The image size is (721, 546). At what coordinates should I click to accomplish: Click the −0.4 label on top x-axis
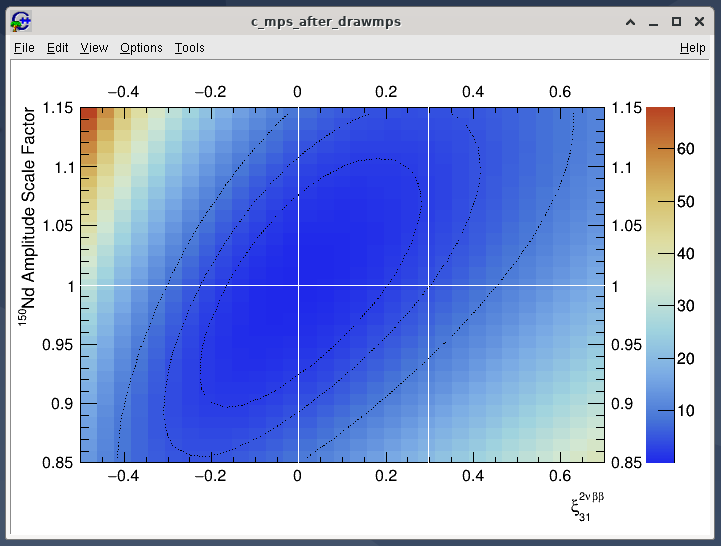(123, 92)
